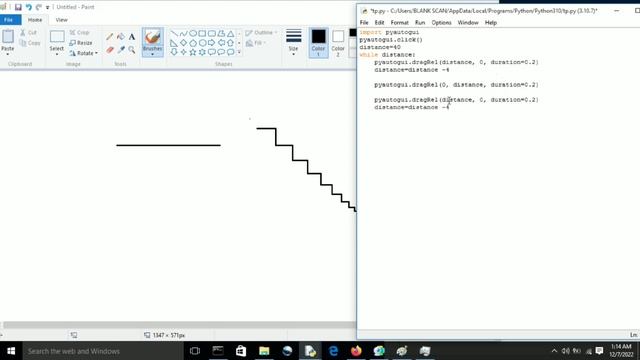Click the Redo arrow in Paint title bar
The width and height of the screenshot is (640, 360).
pos(38,7)
